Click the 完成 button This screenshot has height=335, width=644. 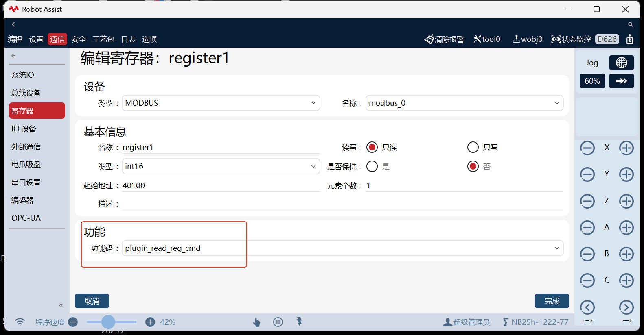click(552, 301)
